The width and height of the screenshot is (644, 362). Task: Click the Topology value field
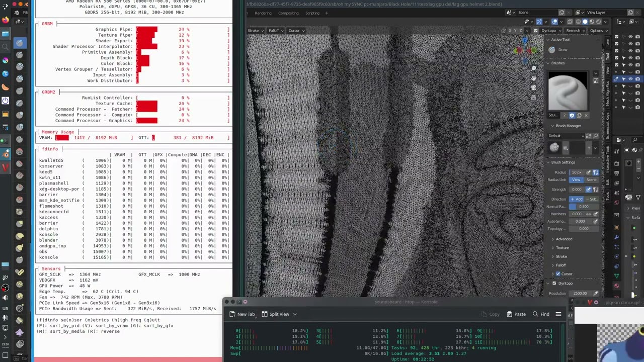[584, 229]
